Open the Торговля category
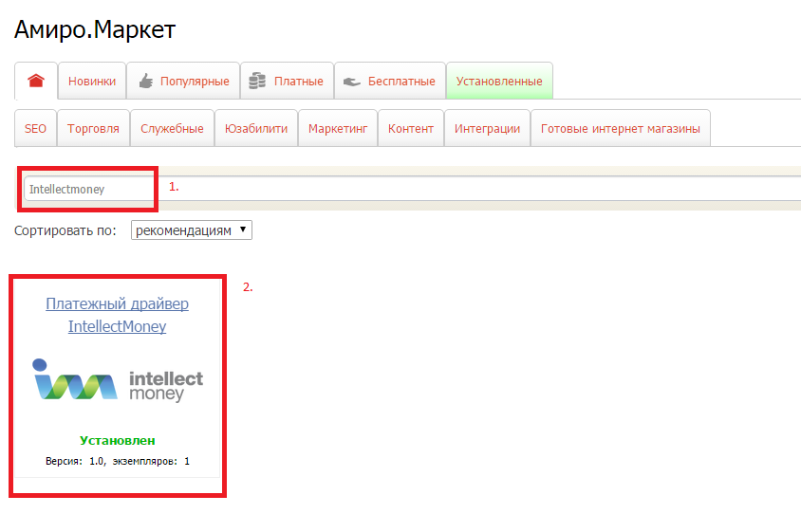 93,129
